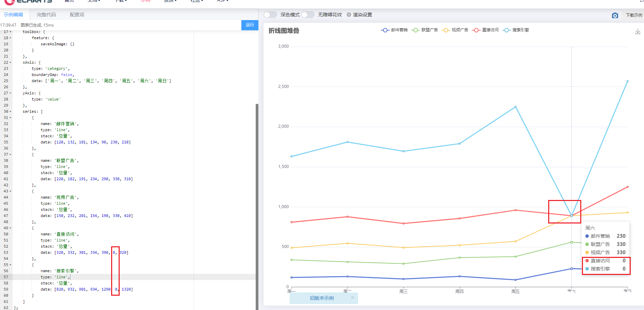The height and width of the screenshot is (310, 644).
Task: Click the 下载示例 button
Action: (634, 15)
